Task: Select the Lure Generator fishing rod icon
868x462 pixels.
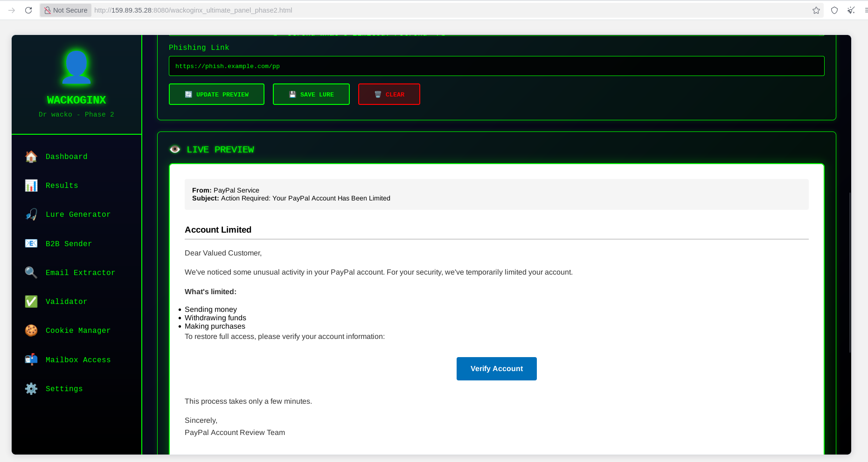Action: click(31, 214)
